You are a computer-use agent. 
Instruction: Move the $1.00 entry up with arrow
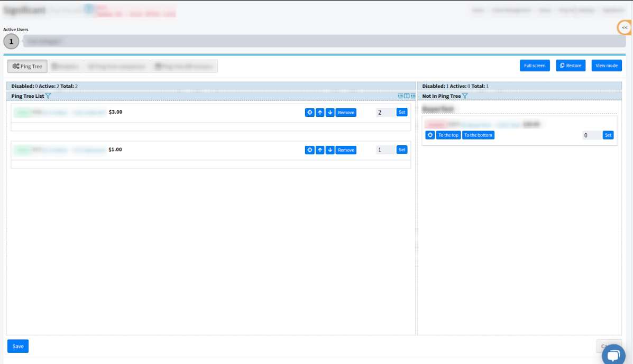(320, 150)
